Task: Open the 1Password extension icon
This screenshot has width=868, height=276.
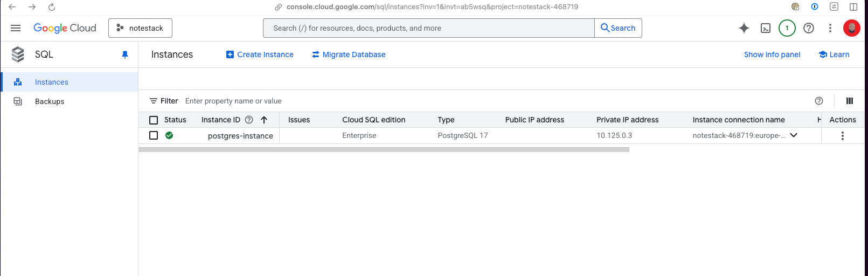Action: (x=815, y=6)
